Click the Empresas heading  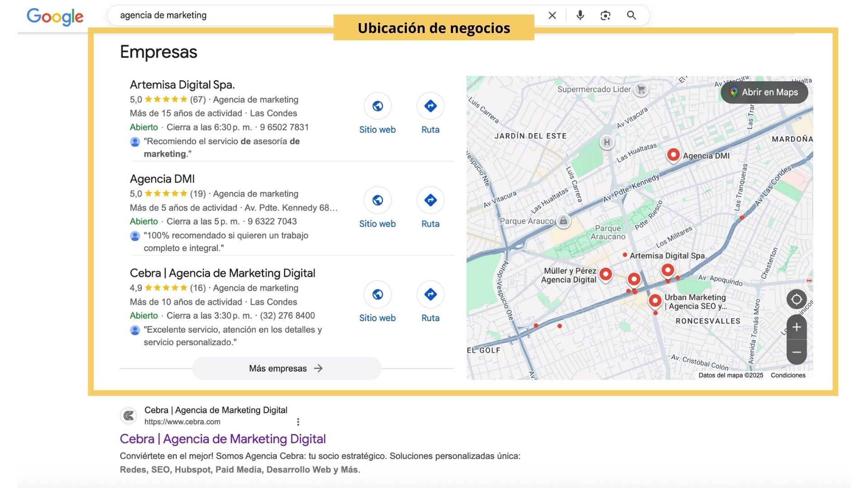pos(159,52)
